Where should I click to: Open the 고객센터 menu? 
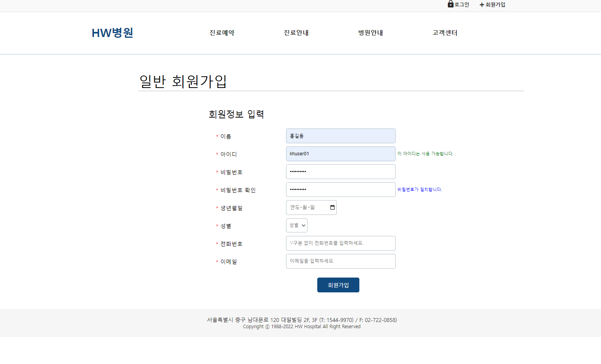(444, 33)
